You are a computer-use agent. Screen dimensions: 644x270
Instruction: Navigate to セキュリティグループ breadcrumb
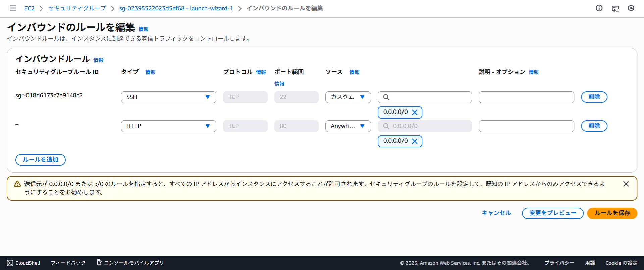[x=77, y=8]
